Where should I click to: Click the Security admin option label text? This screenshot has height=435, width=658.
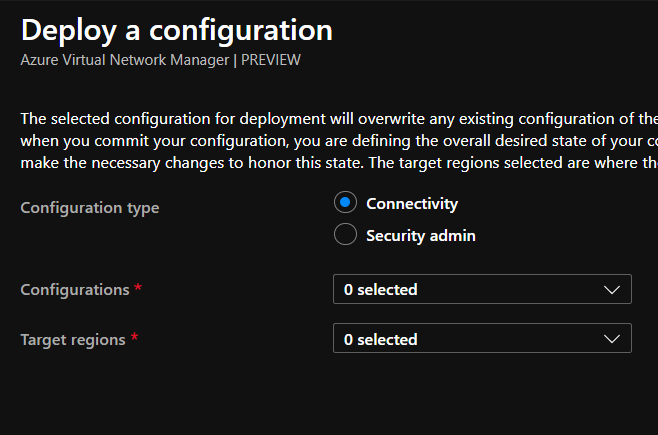coord(420,236)
